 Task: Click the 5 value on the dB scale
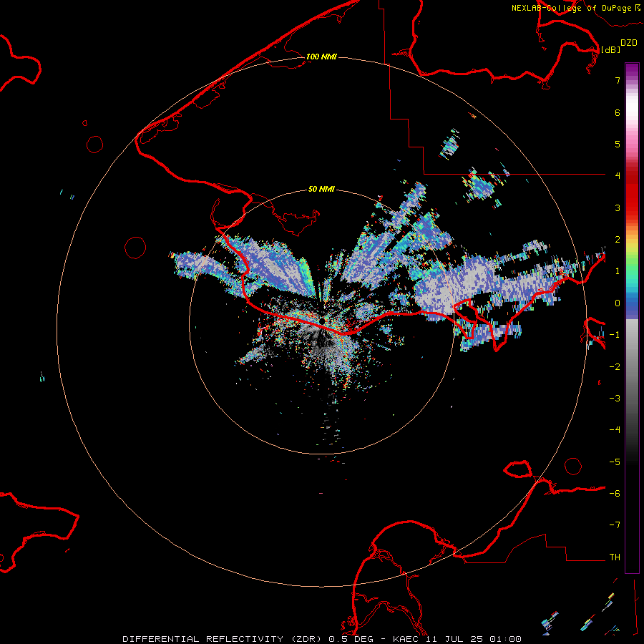click(618, 144)
